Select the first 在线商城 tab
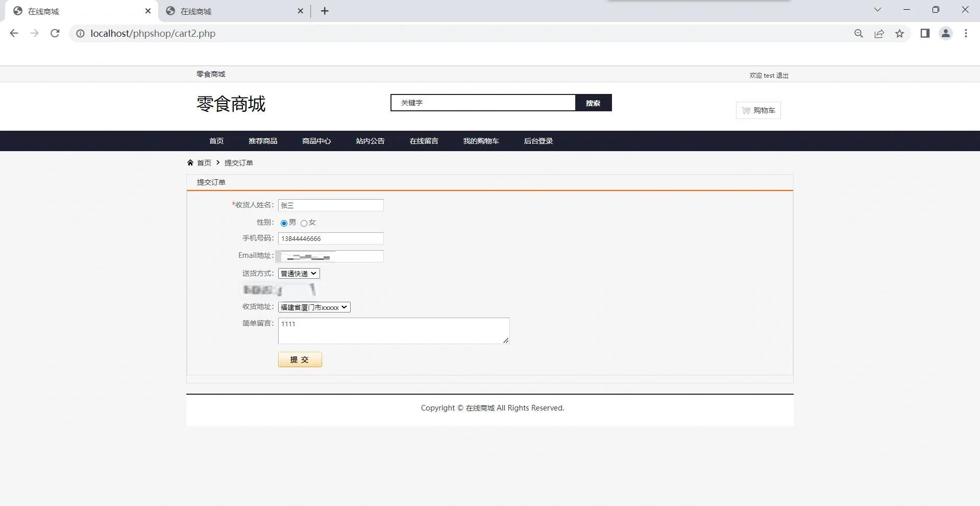 82,11
